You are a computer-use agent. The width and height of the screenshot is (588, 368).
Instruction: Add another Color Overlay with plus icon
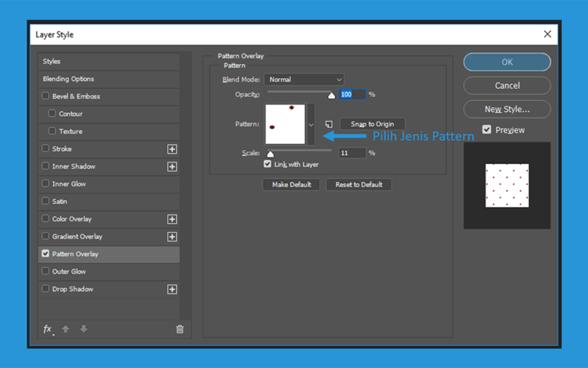[x=172, y=219]
